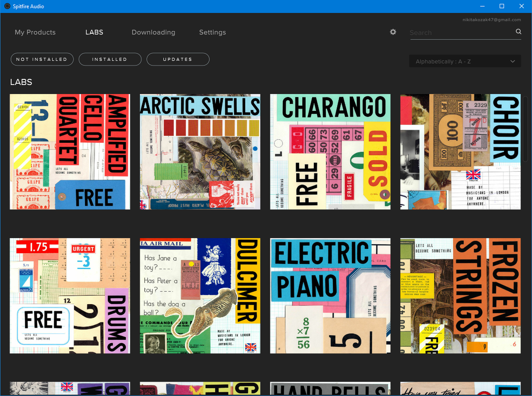Switch to My Products tab
This screenshot has width=532, height=396.
[35, 32]
